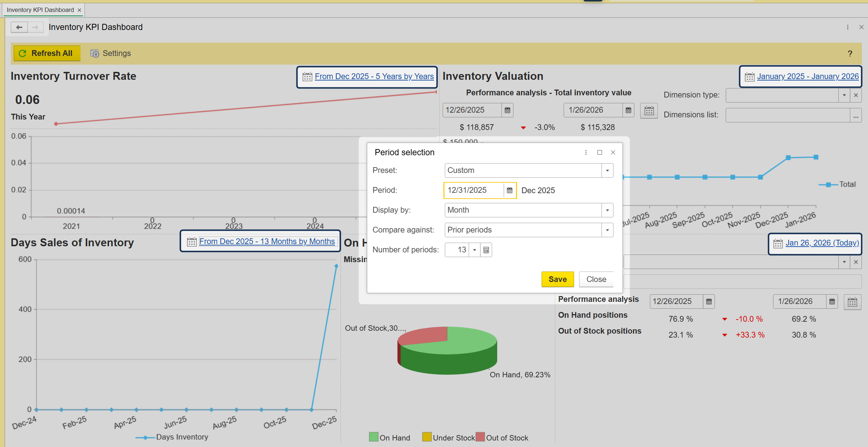
Task: Open calendar for 12/26/2025 valuation date
Action: [x=507, y=110]
